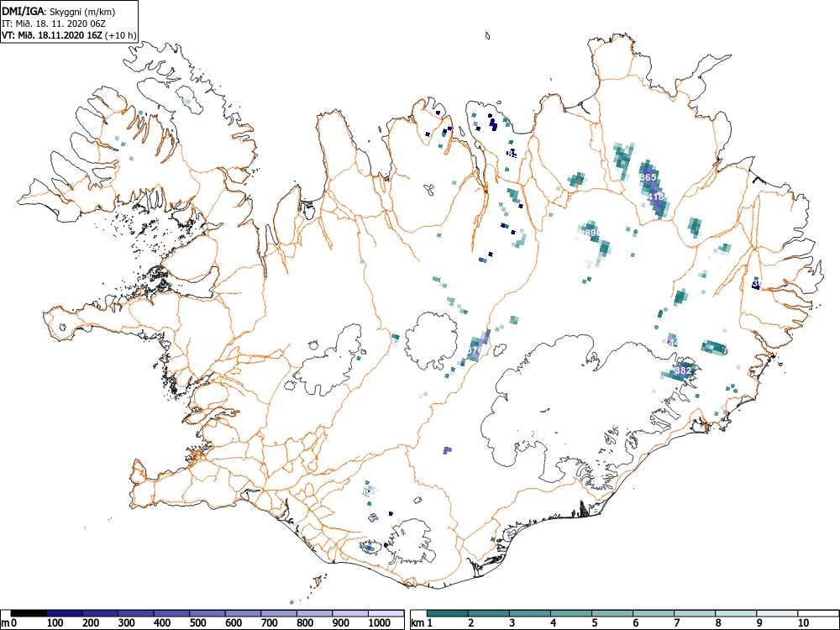Click the '10' km legend tick label

(803, 623)
